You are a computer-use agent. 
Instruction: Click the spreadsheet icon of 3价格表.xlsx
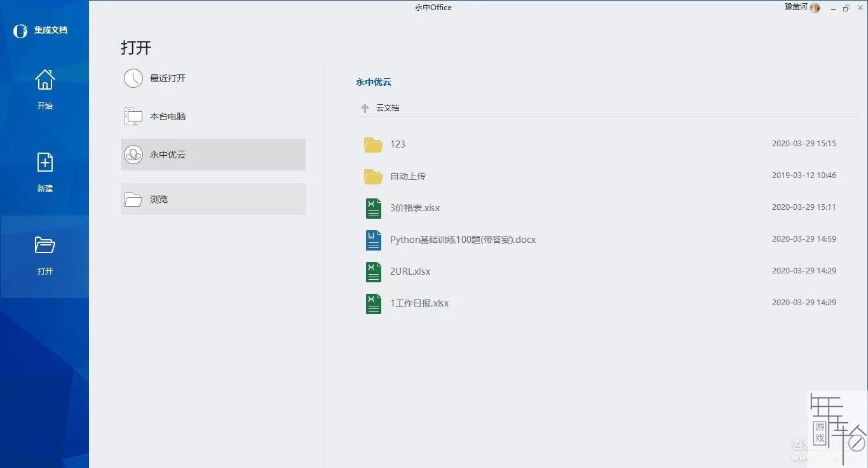[374, 208]
